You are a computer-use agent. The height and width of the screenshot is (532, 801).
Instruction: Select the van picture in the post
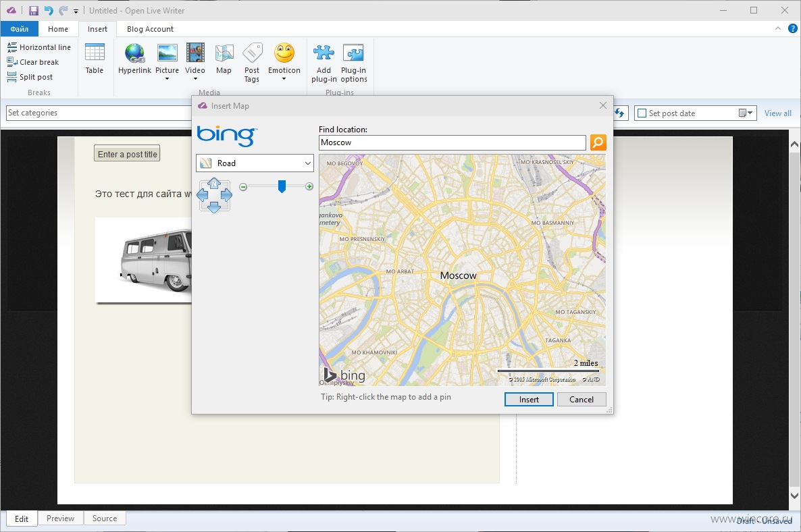click(144, 261)
